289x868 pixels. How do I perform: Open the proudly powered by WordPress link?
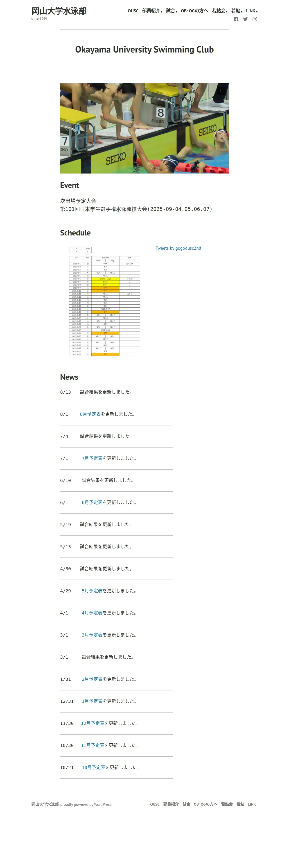click(86, 804)
